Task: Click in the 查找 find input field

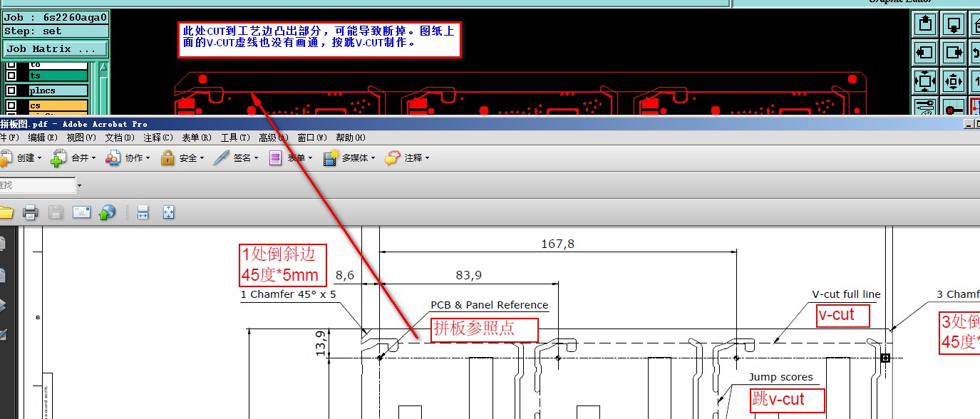Action: (37, 185)
